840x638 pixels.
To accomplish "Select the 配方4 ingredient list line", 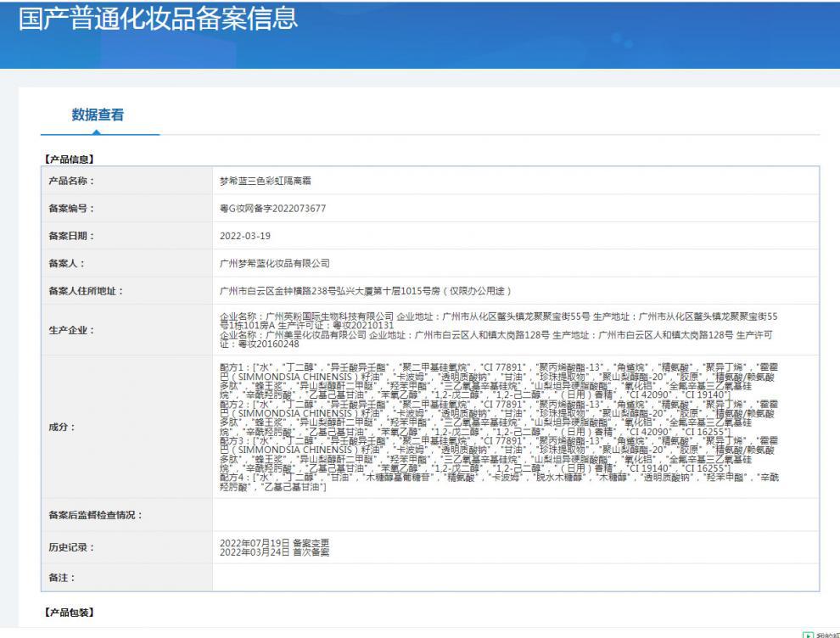I will pyautogui.click(x=499, y=482).
